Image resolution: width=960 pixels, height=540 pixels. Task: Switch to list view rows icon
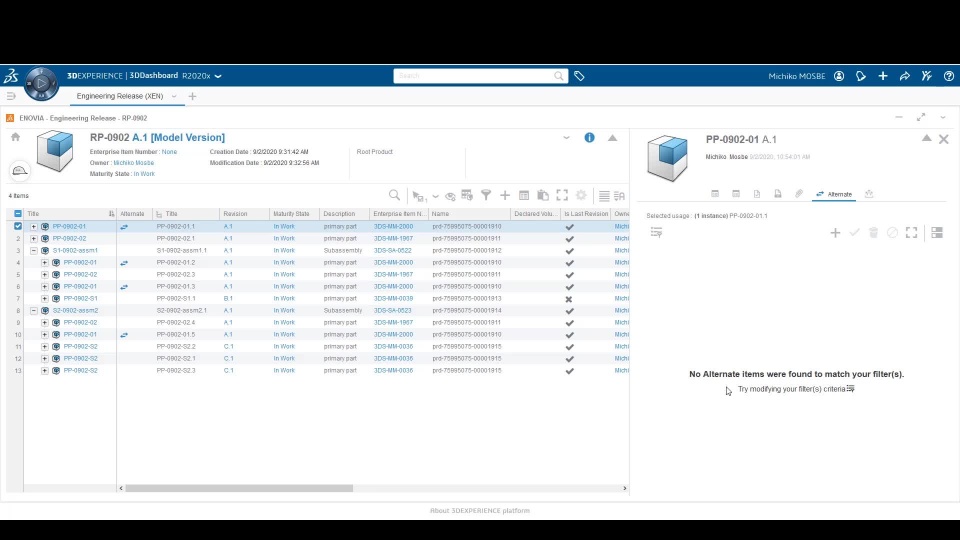point(604,196)
